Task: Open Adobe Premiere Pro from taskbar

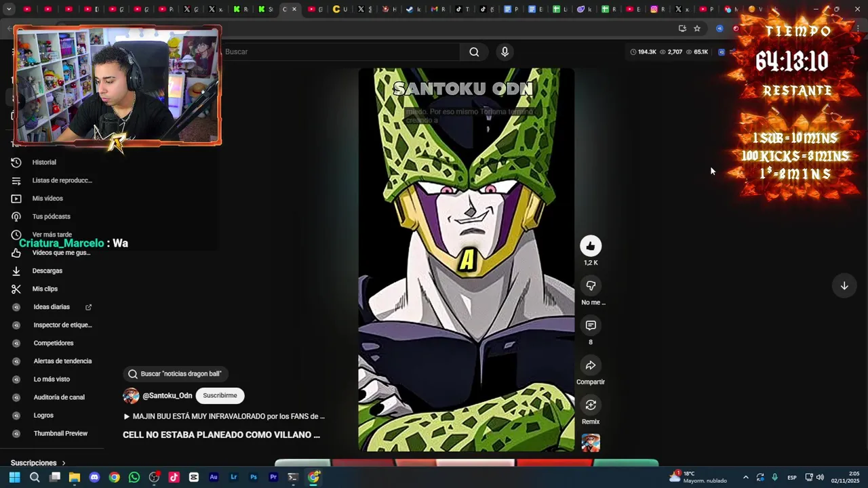Action: pos(273,477)
